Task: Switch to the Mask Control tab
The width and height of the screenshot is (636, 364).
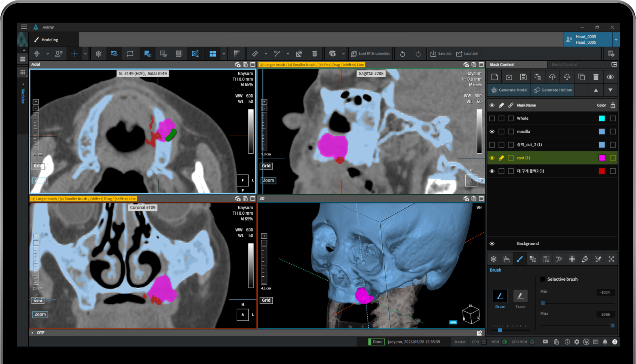Action: coord(502,65)
